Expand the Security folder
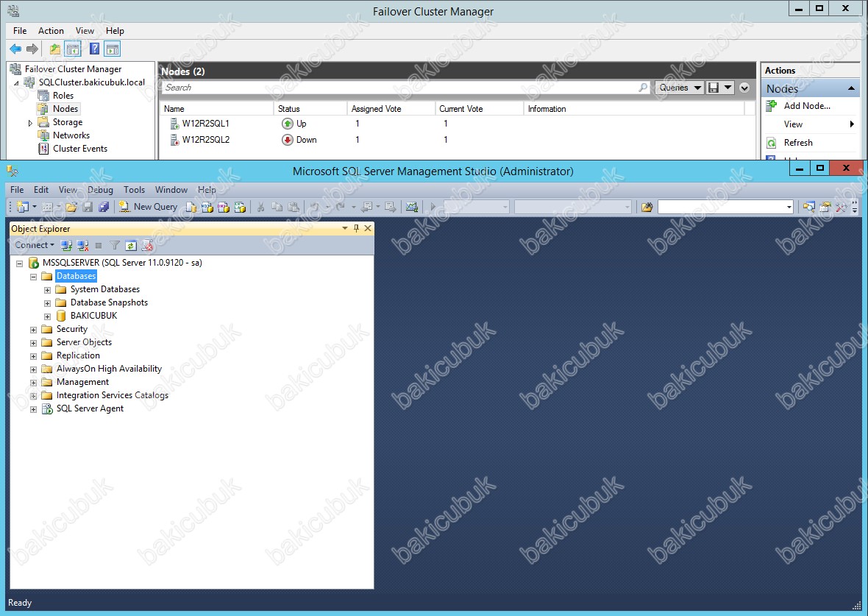Image resolution: width=868 pixels, height=616 pixels. pyautogui.click(x=33, y=330)
